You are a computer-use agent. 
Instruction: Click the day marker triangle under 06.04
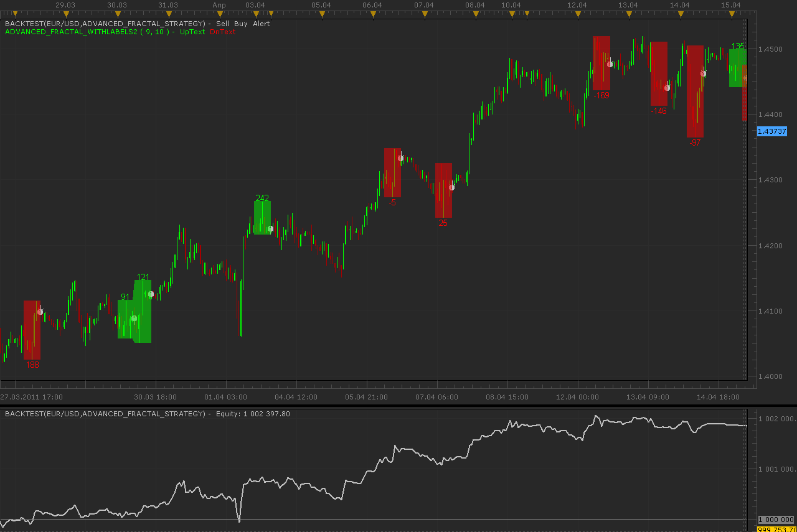[373, 14]
